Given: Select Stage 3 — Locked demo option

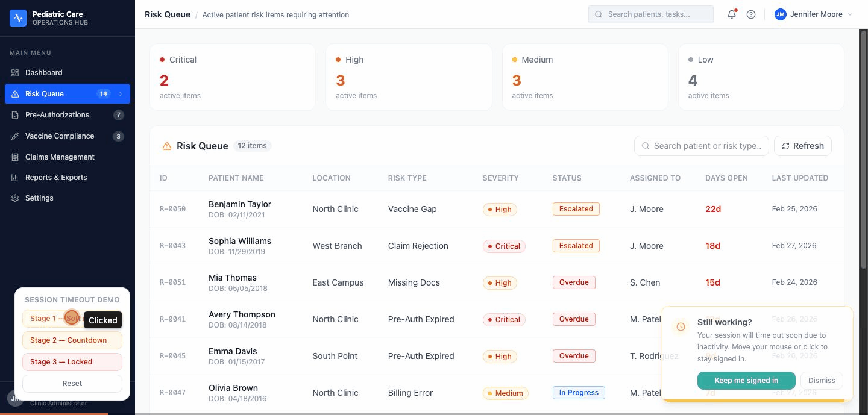Looking at the screenshot, I should click(72, 362).
